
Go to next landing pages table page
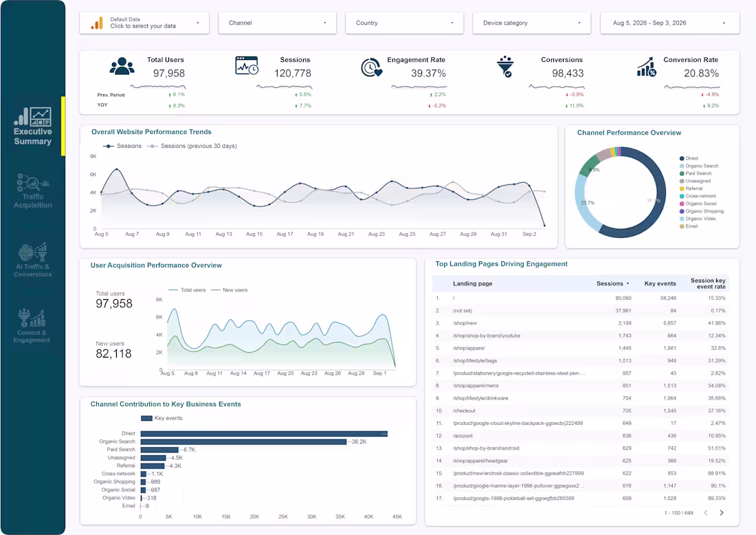click(x=721, y=513)
